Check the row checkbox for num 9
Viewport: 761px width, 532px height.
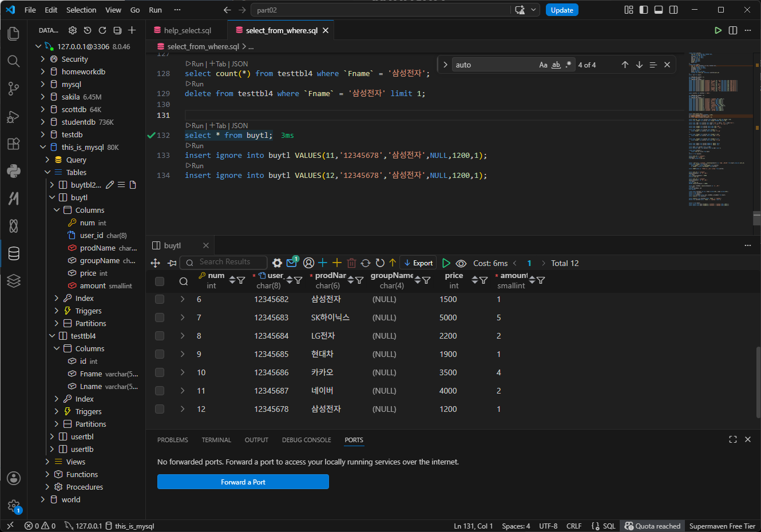pyautogui.click(x=160, y=354)
